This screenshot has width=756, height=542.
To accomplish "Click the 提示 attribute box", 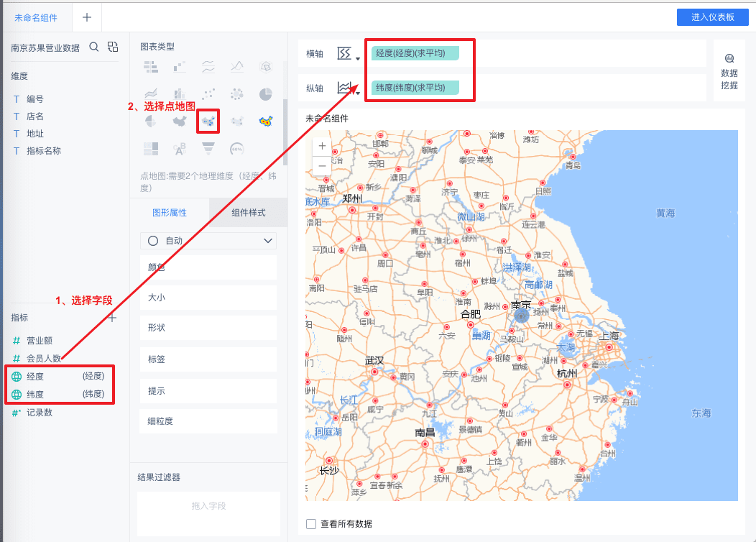I will [208, 391].
